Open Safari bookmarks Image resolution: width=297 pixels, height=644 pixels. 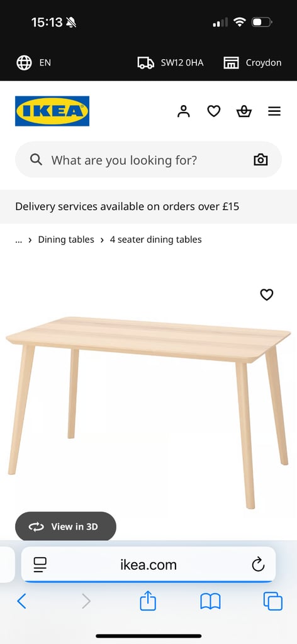coord(210,602)
